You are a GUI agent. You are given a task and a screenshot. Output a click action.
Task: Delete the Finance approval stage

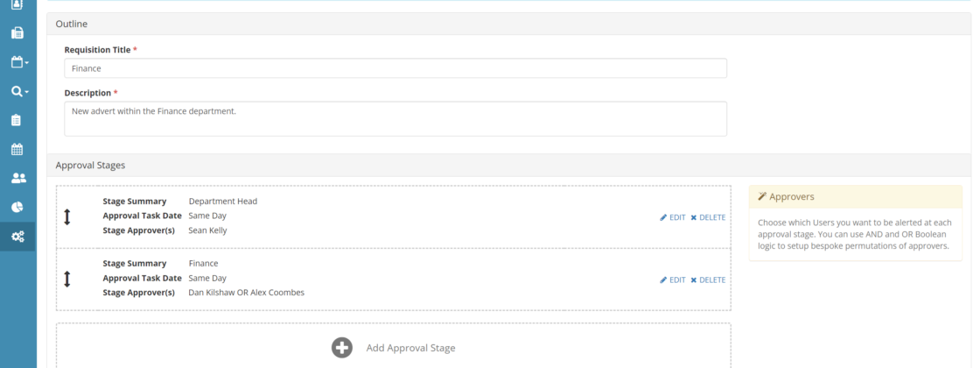pyautogui.click(x=708, y=280)
